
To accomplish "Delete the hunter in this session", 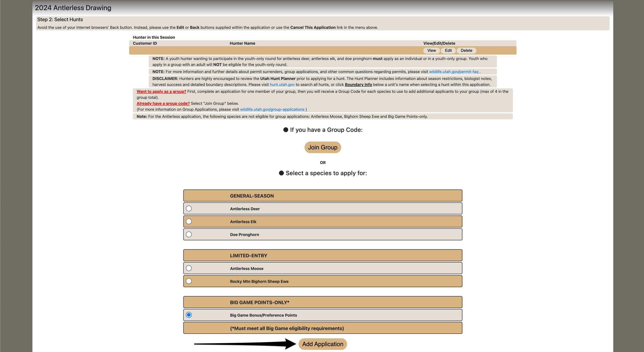I will pyautogui.click(x=466, y=50).
